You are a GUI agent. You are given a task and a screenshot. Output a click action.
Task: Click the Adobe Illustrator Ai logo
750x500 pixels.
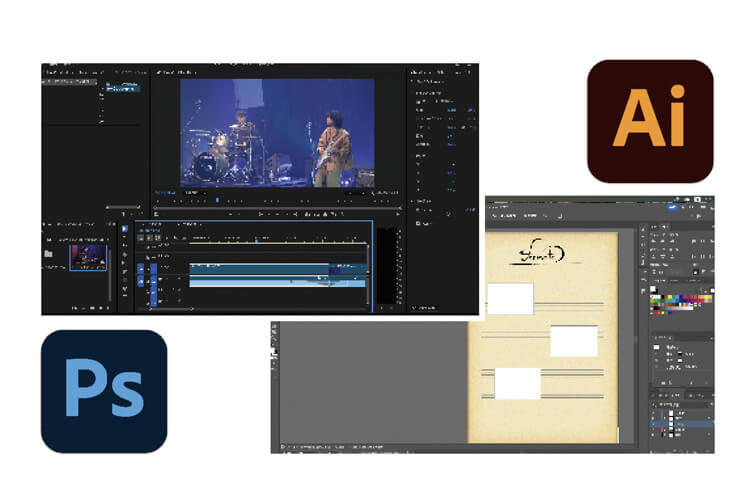(x=650, y=121)
